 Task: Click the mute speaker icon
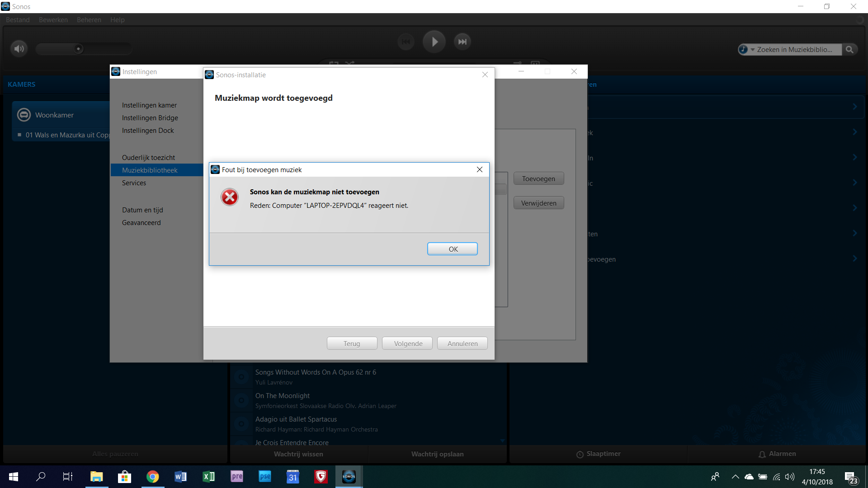coord(19,48)
